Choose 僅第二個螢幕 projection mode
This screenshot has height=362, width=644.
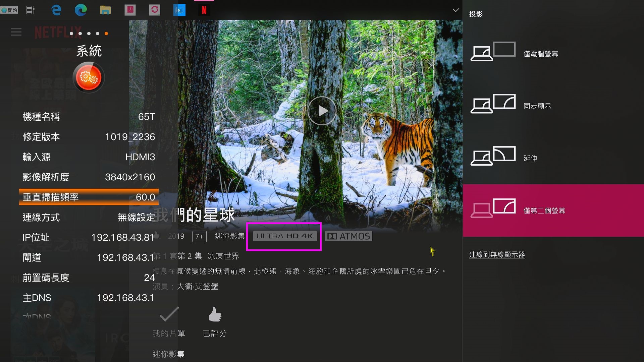pos(553,210)
